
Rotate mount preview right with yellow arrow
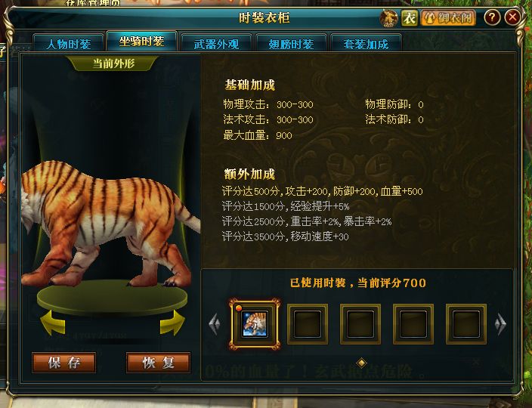[172, 323]
